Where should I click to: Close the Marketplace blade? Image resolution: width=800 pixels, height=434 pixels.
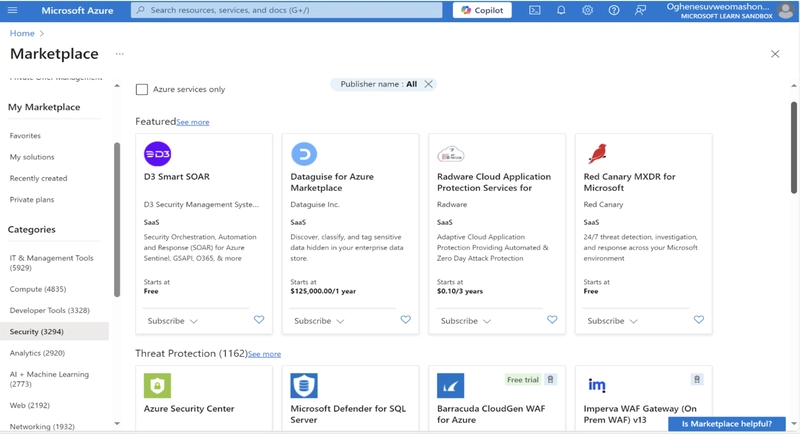point(775,54)
